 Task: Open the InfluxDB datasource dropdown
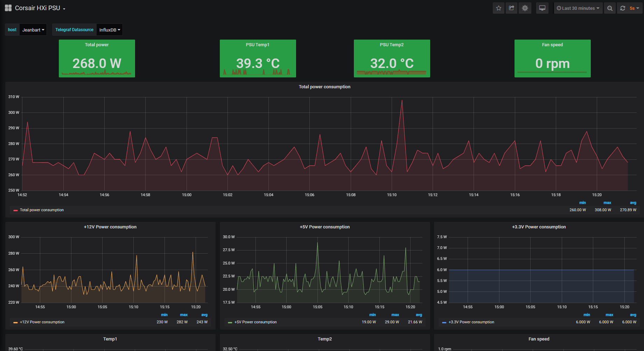pyautogui.click(x=110, y=30)
